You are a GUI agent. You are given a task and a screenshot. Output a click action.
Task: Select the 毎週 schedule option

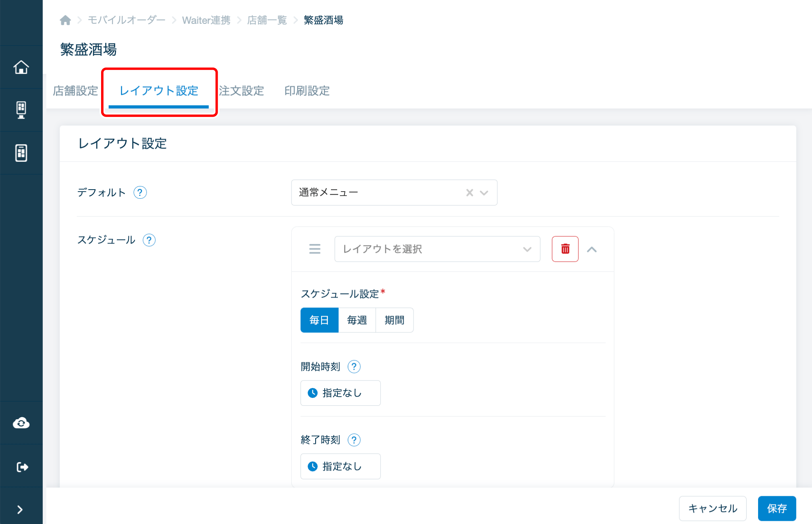(357, 320)
